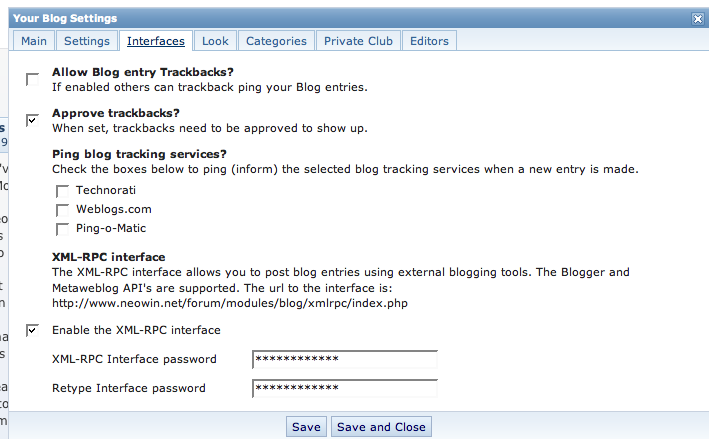Enable the Ping-o-Matic checkbox
This screenshot has height=439, width=709.
tap(63, 228)
